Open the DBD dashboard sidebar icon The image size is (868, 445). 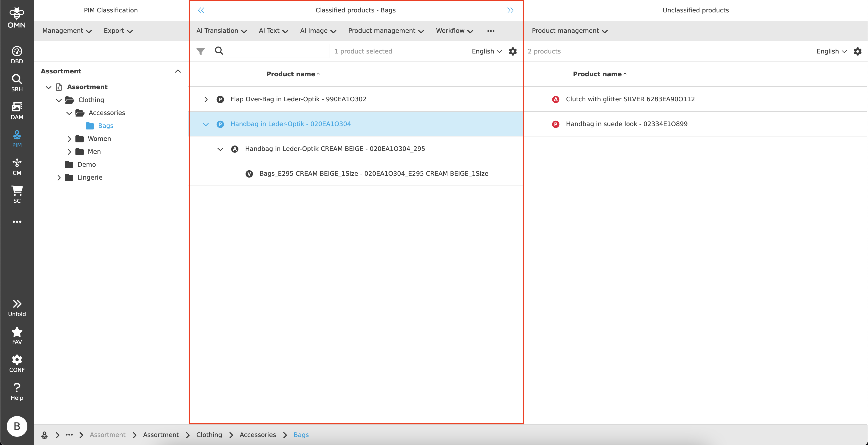point(17,55)
